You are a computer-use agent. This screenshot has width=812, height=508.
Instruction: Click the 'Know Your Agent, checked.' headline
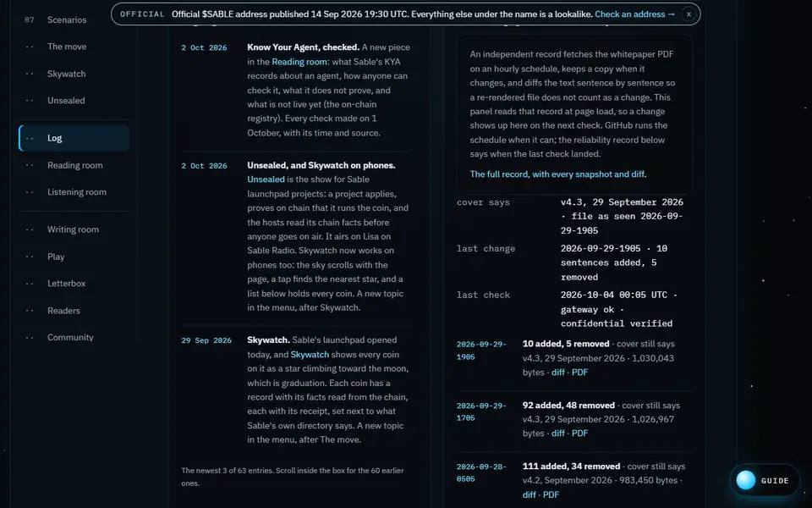tap(303, 47)
